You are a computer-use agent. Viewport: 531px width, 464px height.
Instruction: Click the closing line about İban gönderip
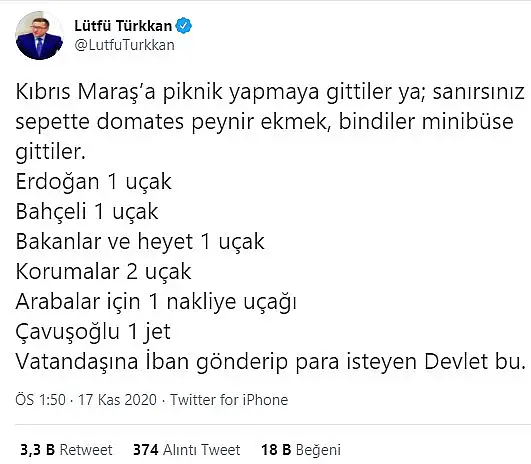[270, 361]
